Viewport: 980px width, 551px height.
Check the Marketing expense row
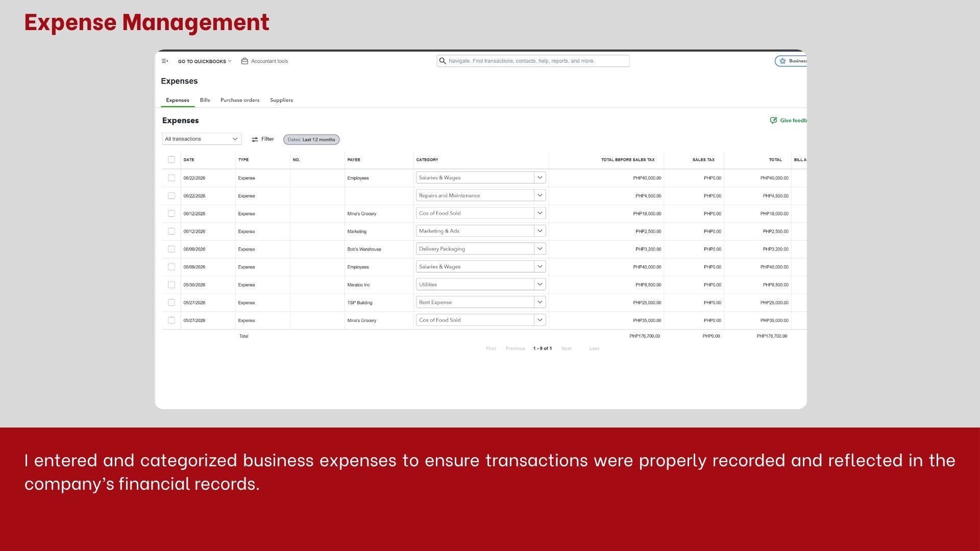point(171,232)
